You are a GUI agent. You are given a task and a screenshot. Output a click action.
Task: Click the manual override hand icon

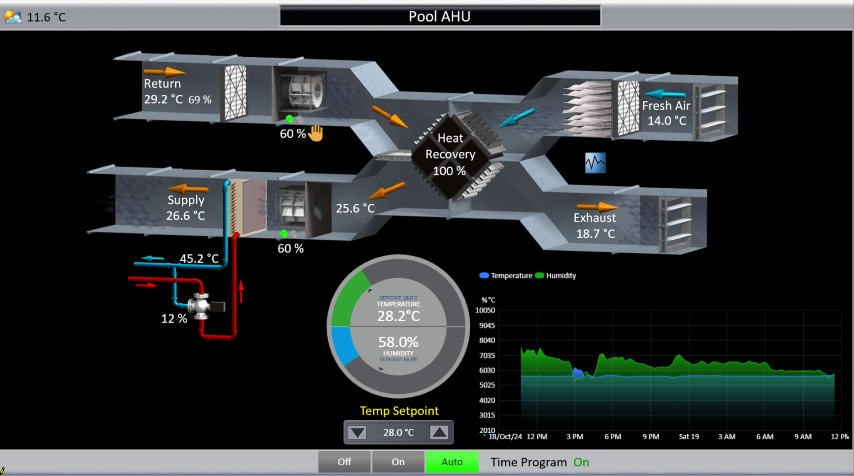coord(316,133)
